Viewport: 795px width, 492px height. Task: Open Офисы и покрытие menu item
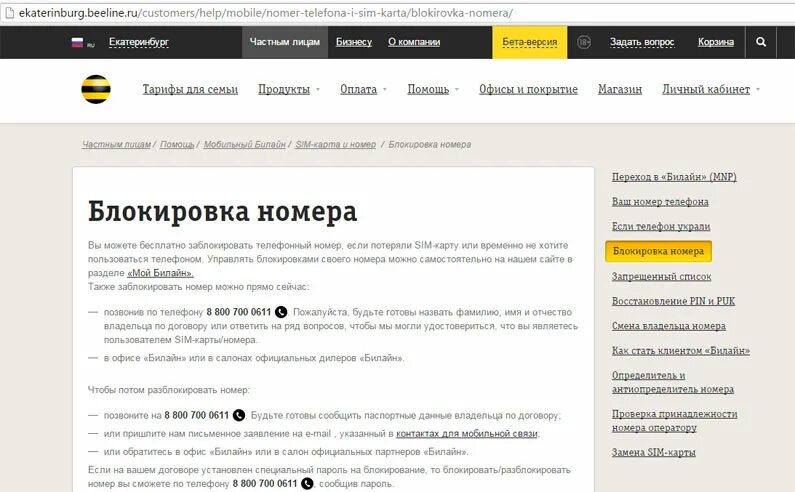[528, 89]
